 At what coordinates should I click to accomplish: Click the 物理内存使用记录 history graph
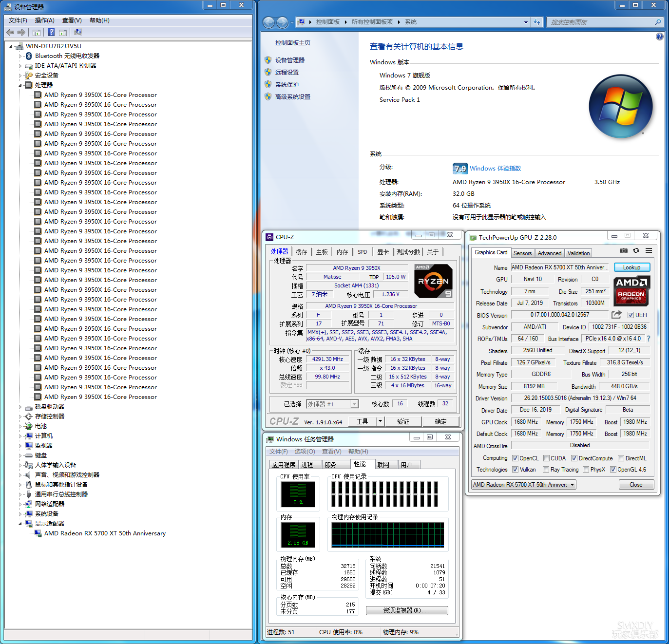click(x=388, y=534)
